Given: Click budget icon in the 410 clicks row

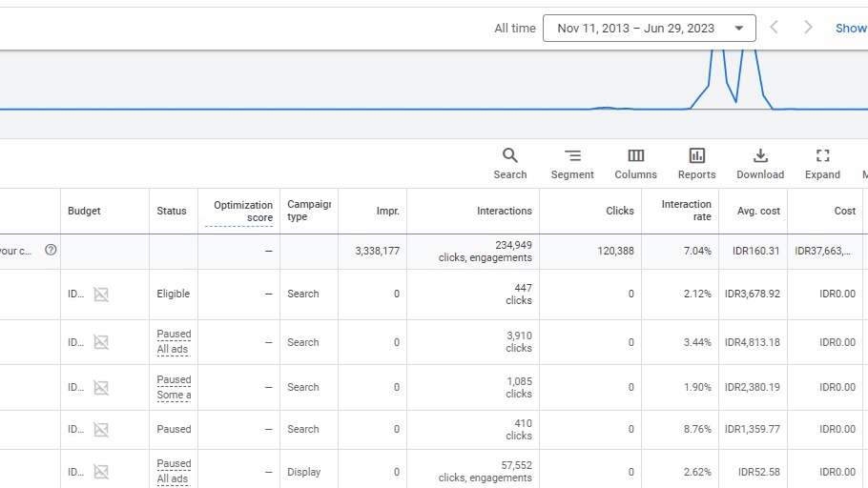Looking at the screenshot, I should click(101, 429).
